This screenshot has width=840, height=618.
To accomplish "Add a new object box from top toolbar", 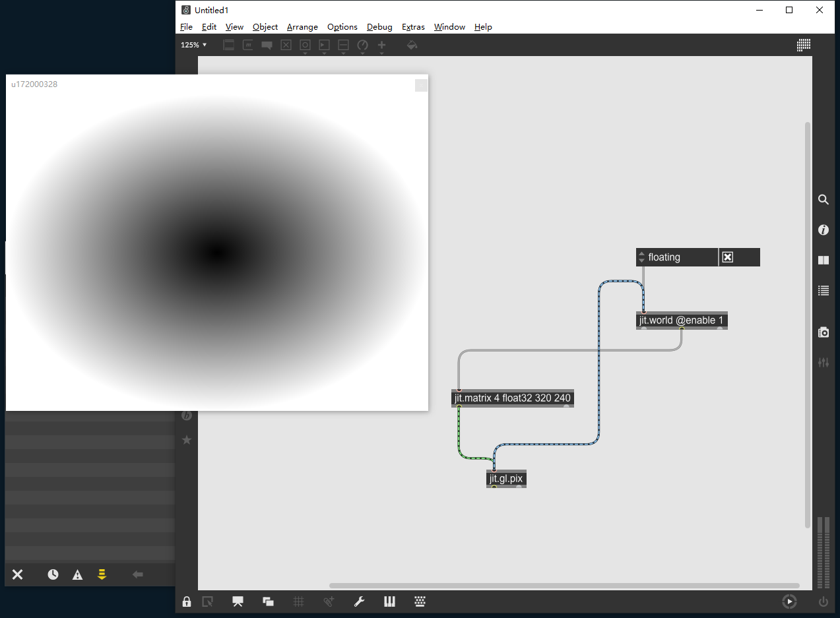I will [x=228, y=46].
